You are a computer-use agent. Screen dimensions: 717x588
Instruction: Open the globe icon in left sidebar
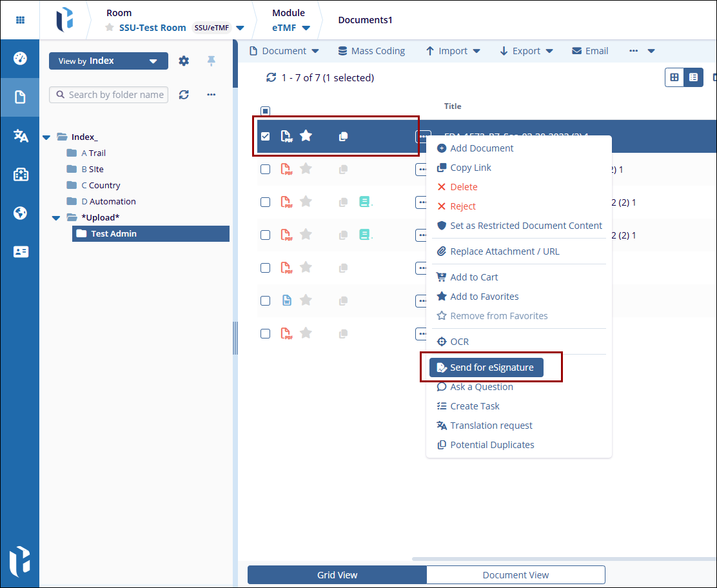(20, 213)
